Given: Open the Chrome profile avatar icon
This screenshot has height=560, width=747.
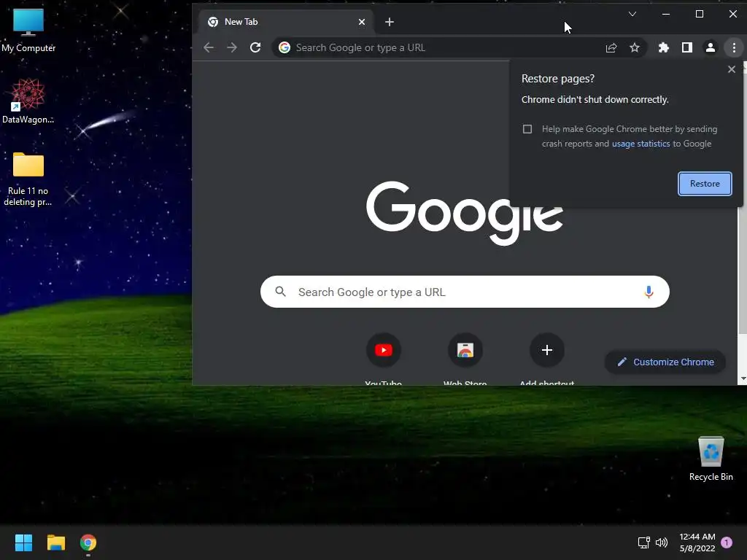Looking at the screenshot, I should (x=711, y=47).
